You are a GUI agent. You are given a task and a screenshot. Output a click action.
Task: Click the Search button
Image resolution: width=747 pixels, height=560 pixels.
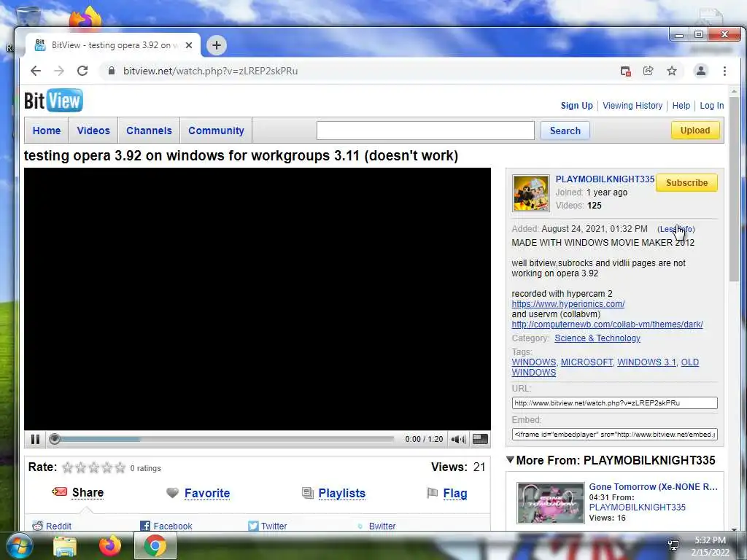click(x=565, y=131)
